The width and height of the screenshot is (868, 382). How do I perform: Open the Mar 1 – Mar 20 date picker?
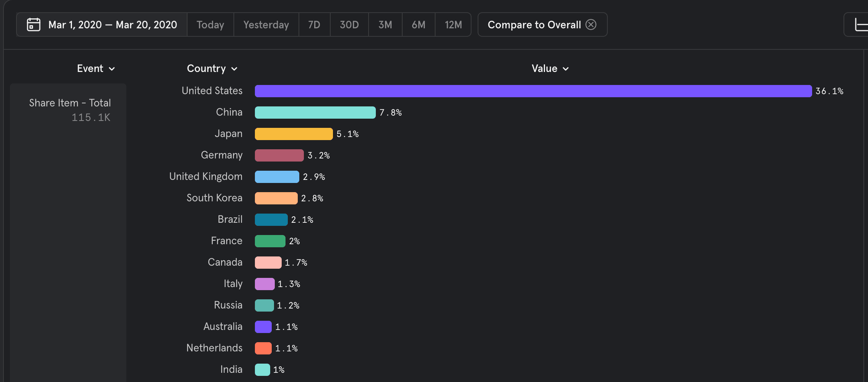113,24
